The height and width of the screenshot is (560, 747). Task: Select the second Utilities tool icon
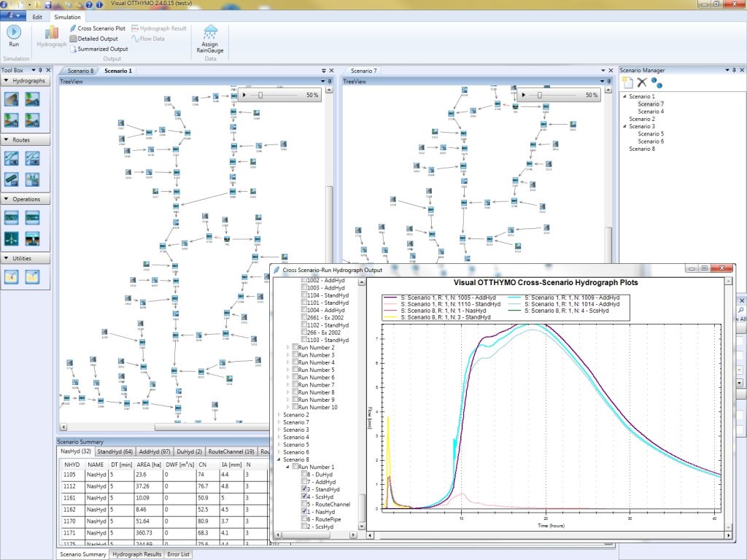[x=32, y=276]
